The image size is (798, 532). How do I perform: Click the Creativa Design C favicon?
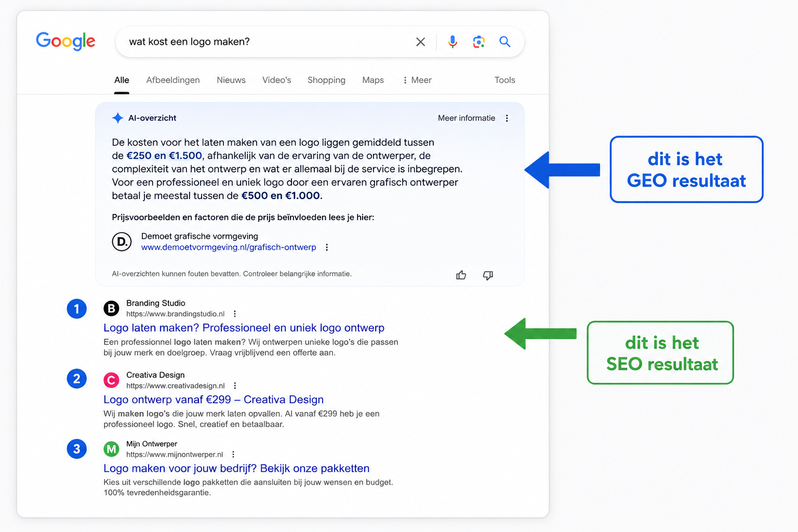click(111, 380)
